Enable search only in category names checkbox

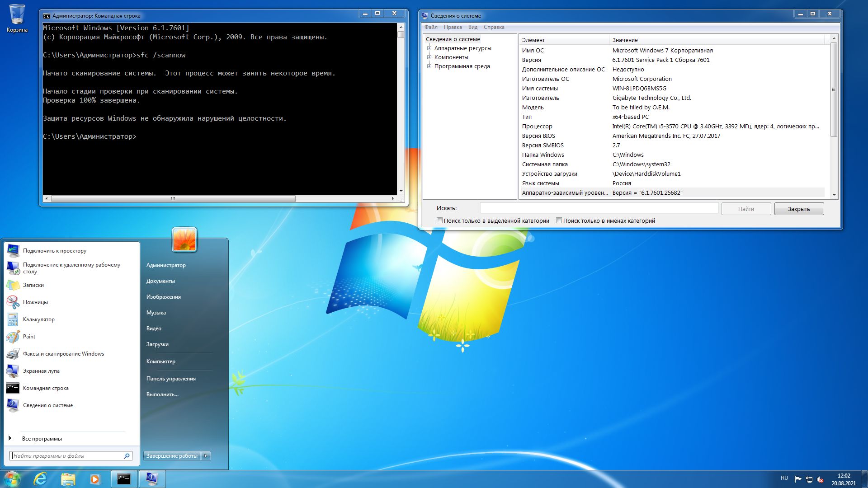[559, 221]
